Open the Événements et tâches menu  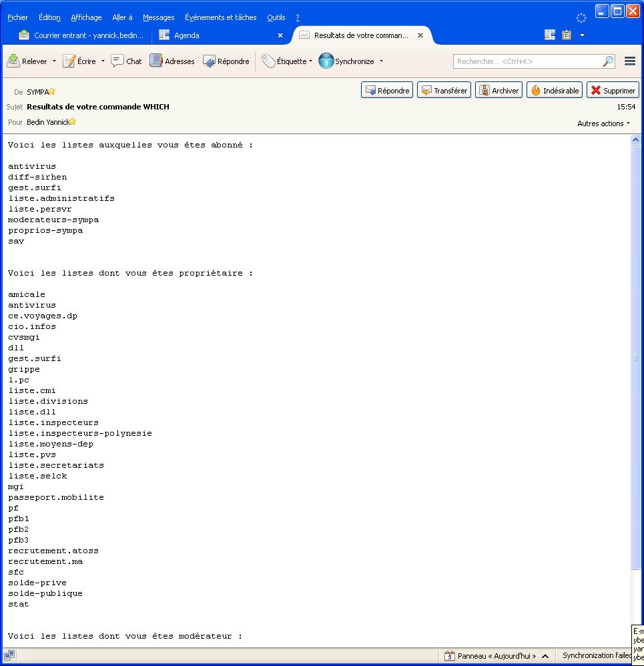pyautogui.click(x=220, y=17)
